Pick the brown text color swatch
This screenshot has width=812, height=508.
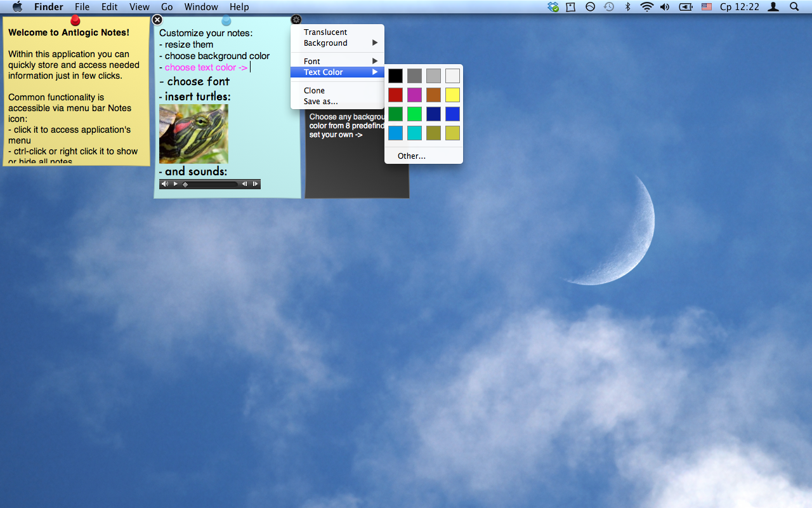click(x=433, y=95)
